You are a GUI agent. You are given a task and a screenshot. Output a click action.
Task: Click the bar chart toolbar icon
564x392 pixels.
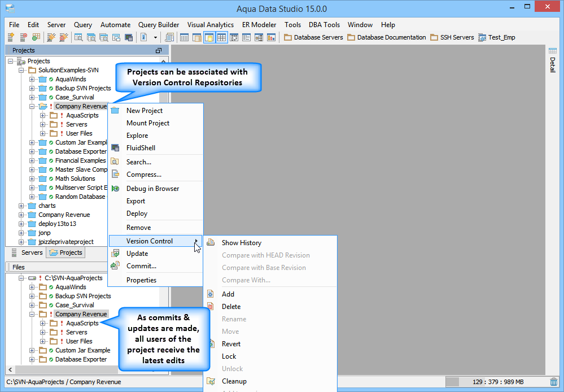click(x=271, y=37)
